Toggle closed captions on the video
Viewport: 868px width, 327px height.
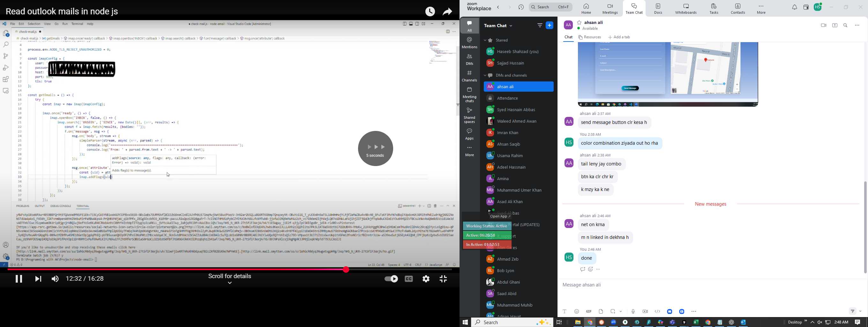click(x=409, y=279)
